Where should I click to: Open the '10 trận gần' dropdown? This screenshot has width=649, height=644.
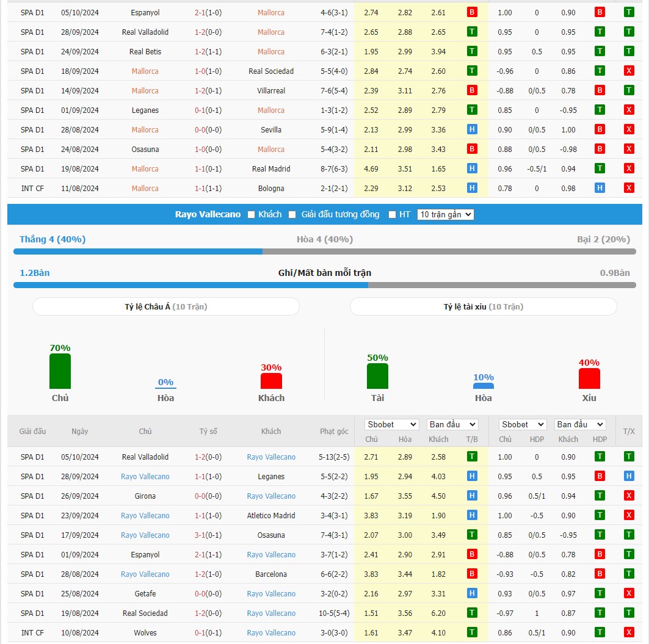pyautogui.click(x=445, y=214)
